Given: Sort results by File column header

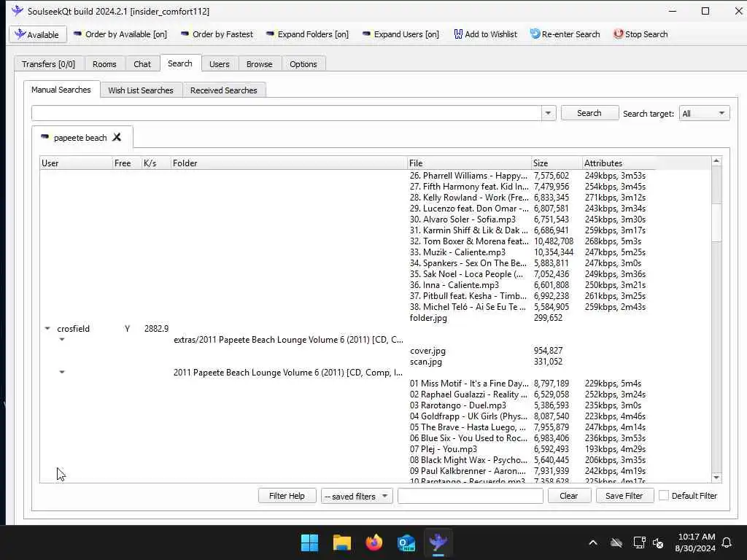Looking at the screenshot, I should [x=469, y=163].
